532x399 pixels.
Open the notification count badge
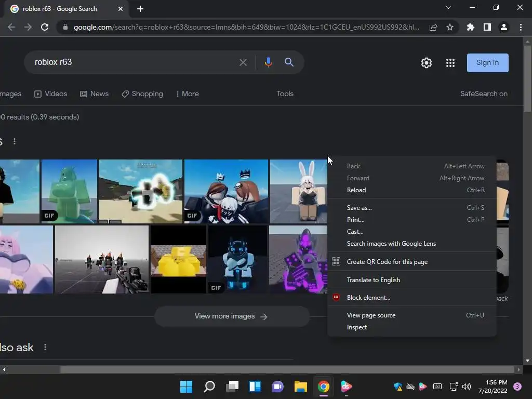pos(517,387)
